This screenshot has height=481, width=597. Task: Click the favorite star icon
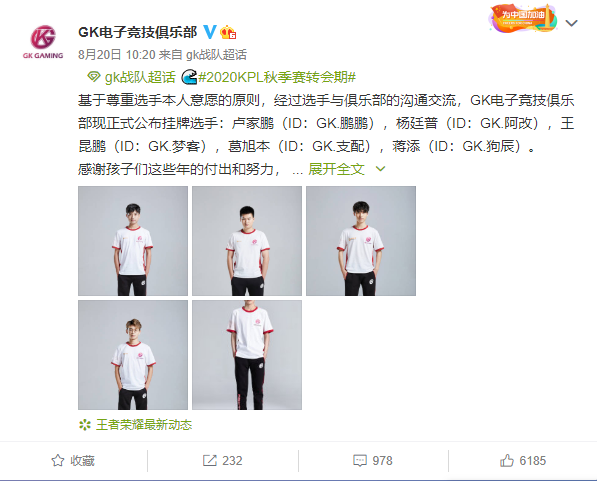click(57, 460)
